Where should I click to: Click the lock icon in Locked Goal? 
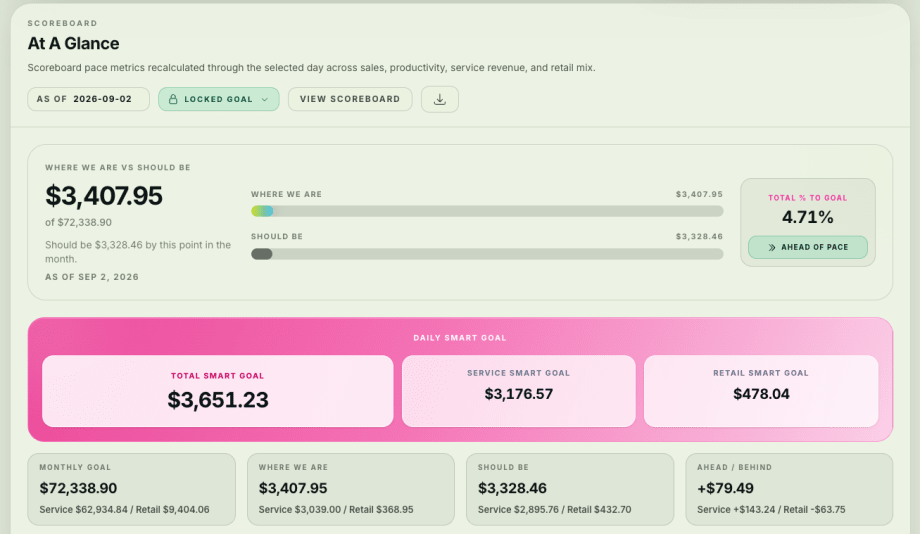(x=173, y=99)
